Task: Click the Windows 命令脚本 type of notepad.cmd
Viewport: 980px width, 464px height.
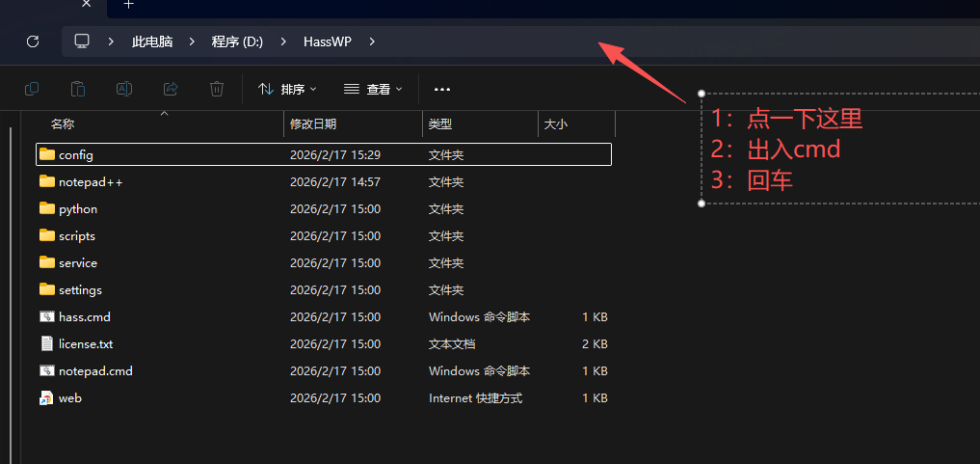Action: click(479, 370)
